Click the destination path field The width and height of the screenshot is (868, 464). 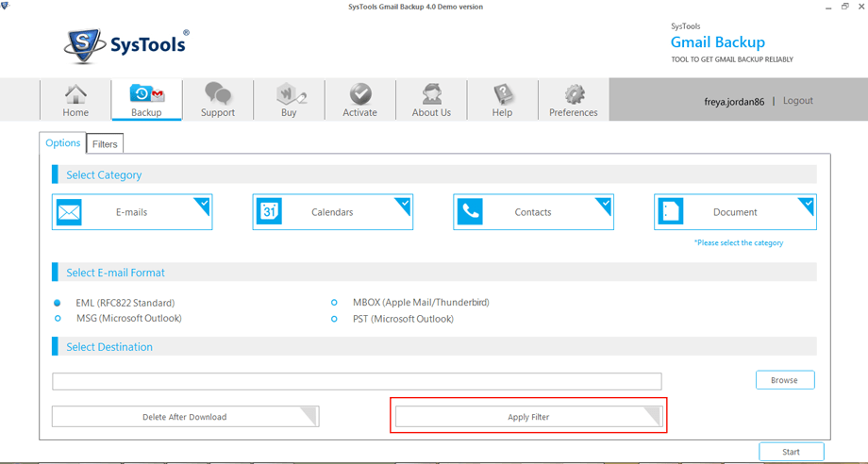coord(357,382)
